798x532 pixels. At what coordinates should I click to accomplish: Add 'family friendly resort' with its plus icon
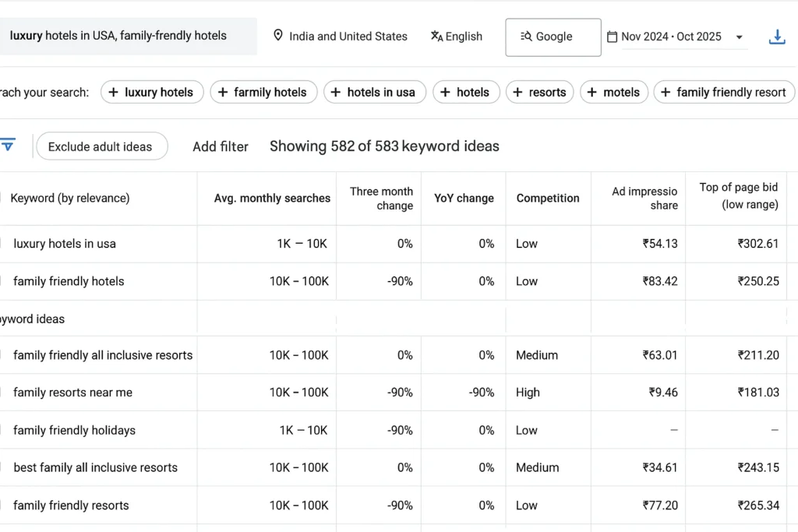[x=667, y=92]
